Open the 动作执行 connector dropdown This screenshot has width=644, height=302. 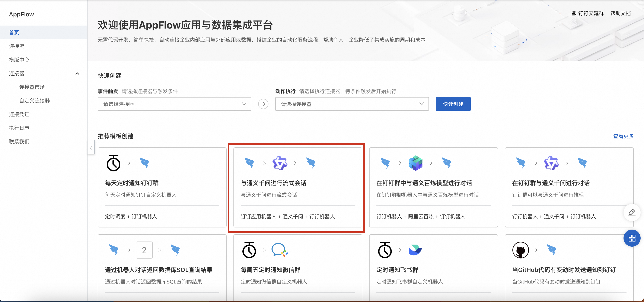352,104
